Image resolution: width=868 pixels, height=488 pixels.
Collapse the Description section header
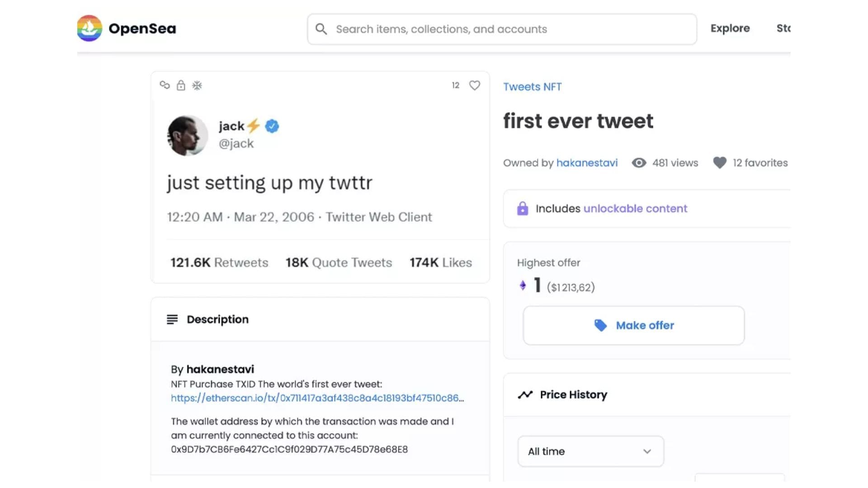pos(320,319)
